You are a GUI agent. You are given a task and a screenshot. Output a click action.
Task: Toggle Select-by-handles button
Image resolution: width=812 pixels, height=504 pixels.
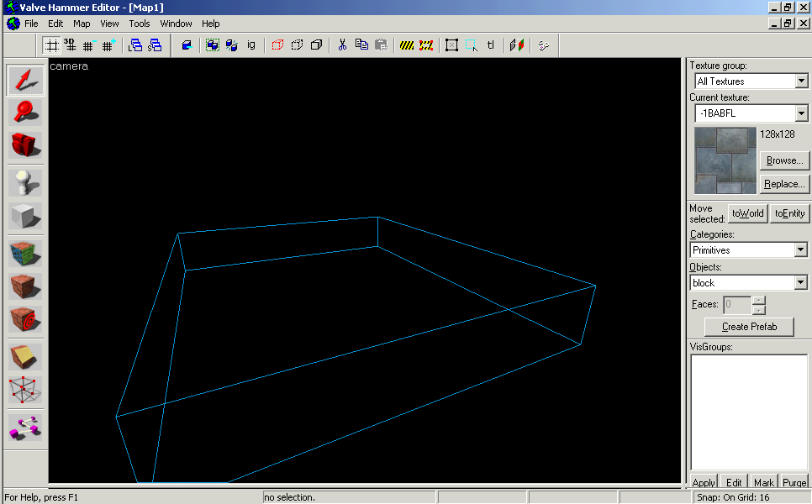[452, 45]
